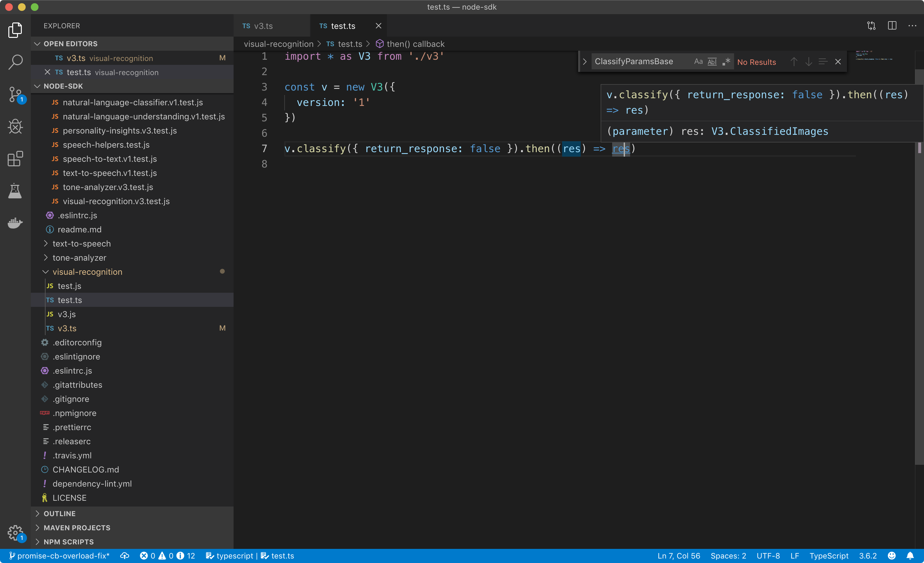
Task: Open notifications from the status bar bell
Action: pos(911,556)
